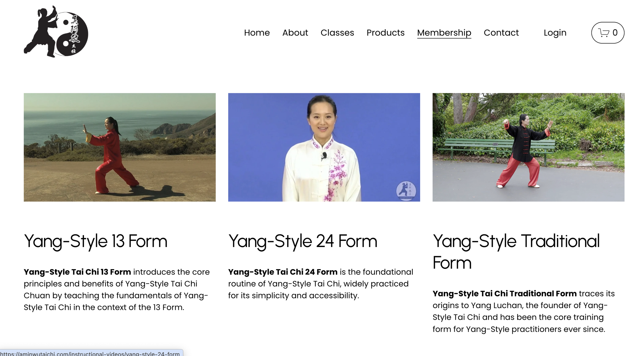Viewport: 644px width, 356px height.
Task: Open the About menu item
Action: point(295,33)
